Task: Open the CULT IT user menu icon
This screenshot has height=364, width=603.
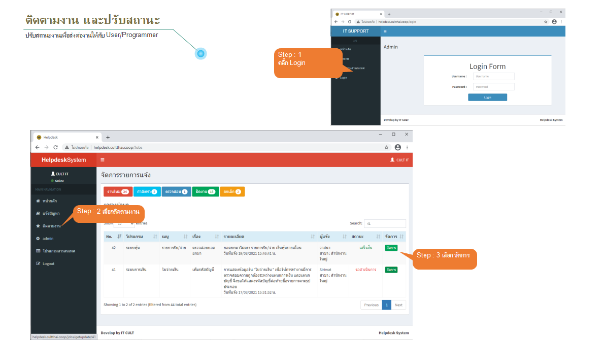Action: tap(392, 160)
